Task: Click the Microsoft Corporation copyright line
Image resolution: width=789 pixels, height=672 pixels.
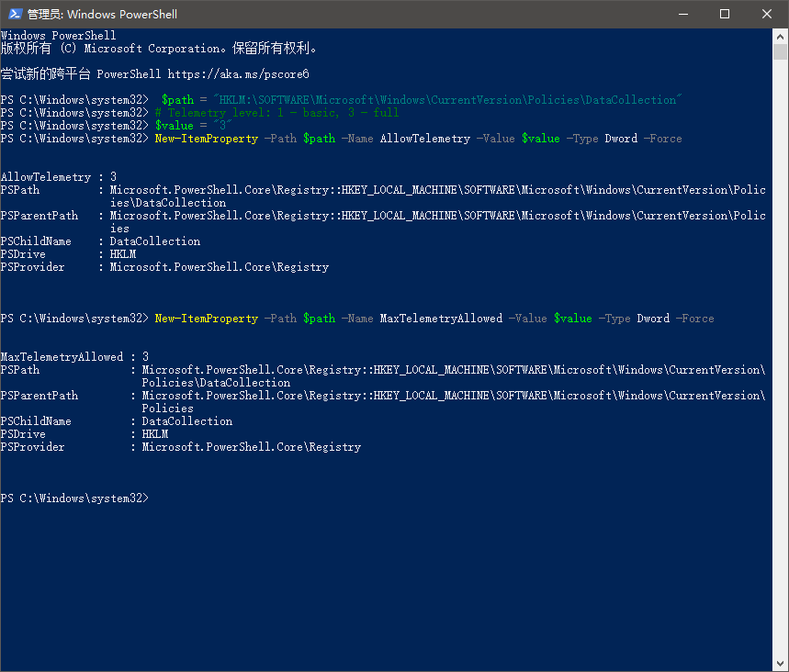Action: click(x=159, y=49)
